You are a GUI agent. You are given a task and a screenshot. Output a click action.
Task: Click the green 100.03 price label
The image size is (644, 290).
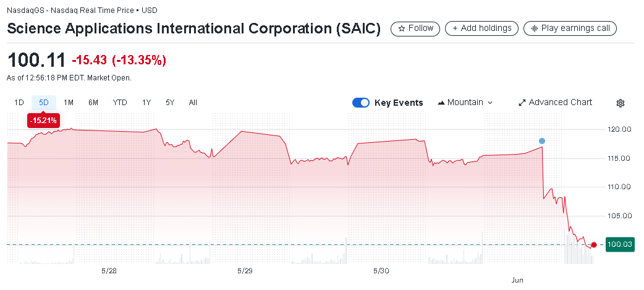(x=620, y=244)
